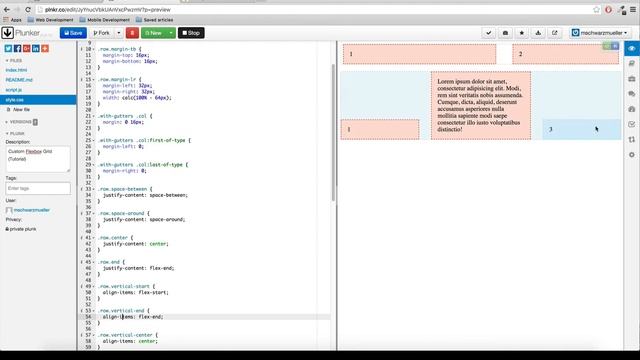Fold the .row.vertical-end rule at line 53
640x360 pixels.
point(93,311)
